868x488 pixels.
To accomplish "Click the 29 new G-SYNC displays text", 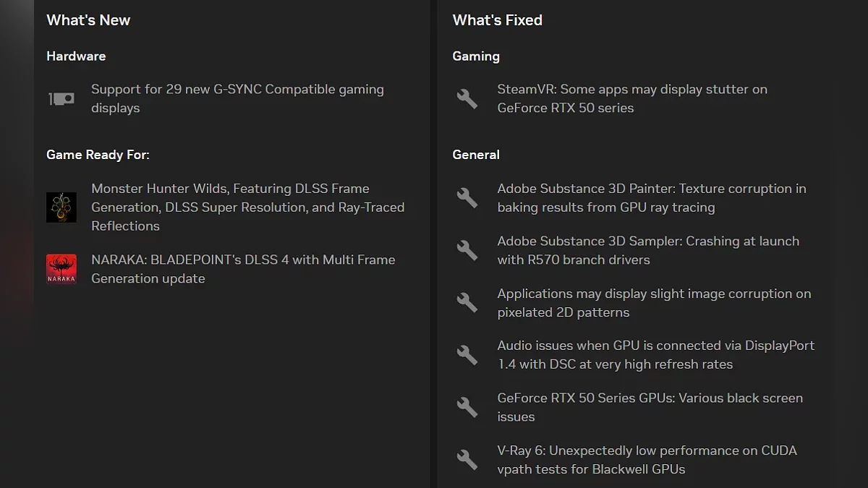I will pos(237,98).
